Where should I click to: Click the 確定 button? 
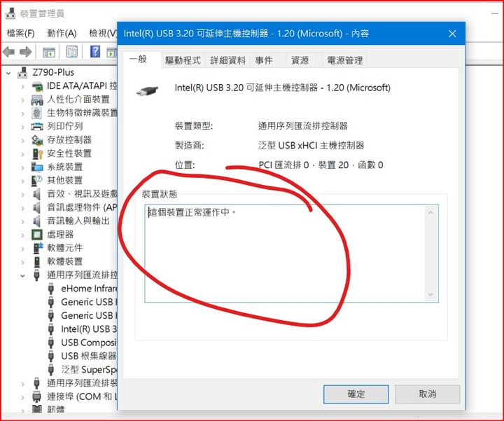(x=356, y=394)
